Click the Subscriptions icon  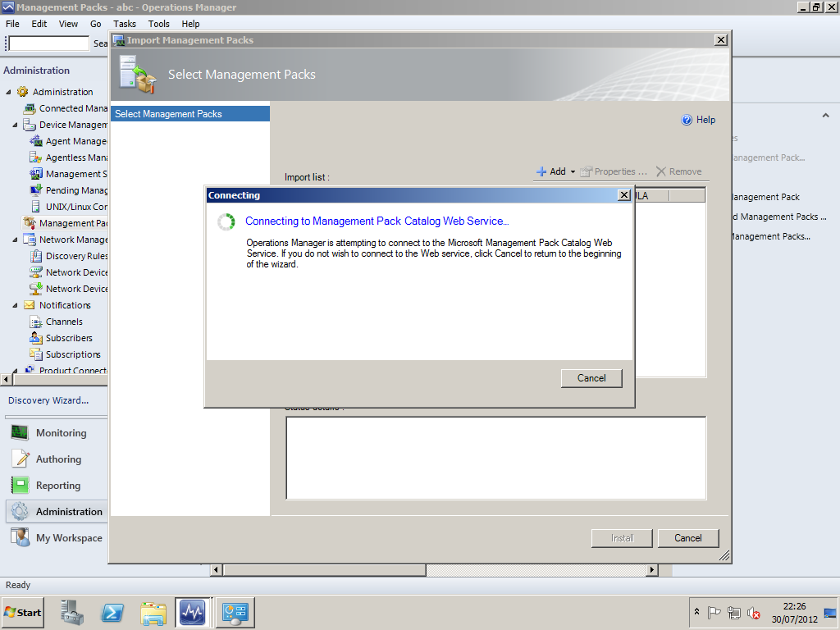[36, 354]
